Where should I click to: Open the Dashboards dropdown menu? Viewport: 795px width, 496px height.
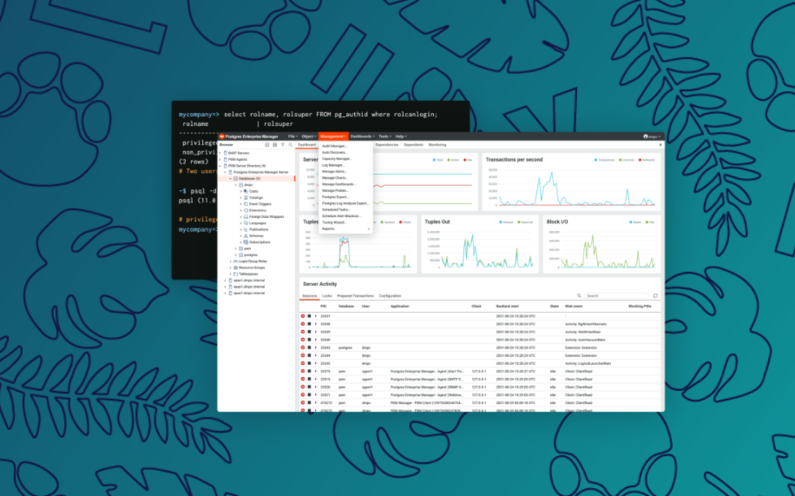click(x=362, y=136)
